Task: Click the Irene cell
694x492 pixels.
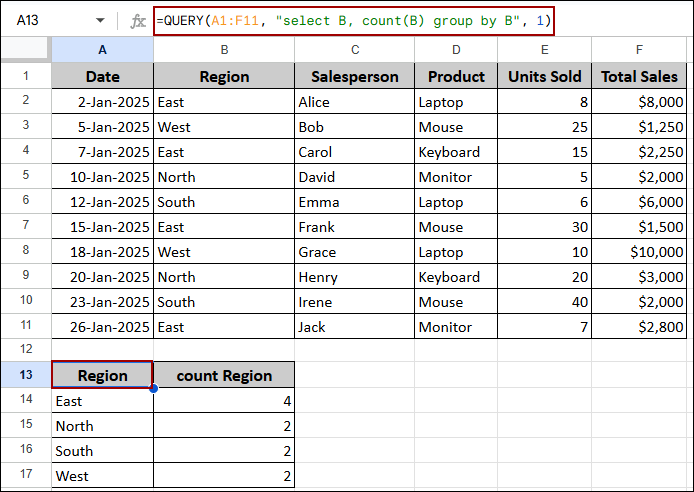Action: coord(355,302)
